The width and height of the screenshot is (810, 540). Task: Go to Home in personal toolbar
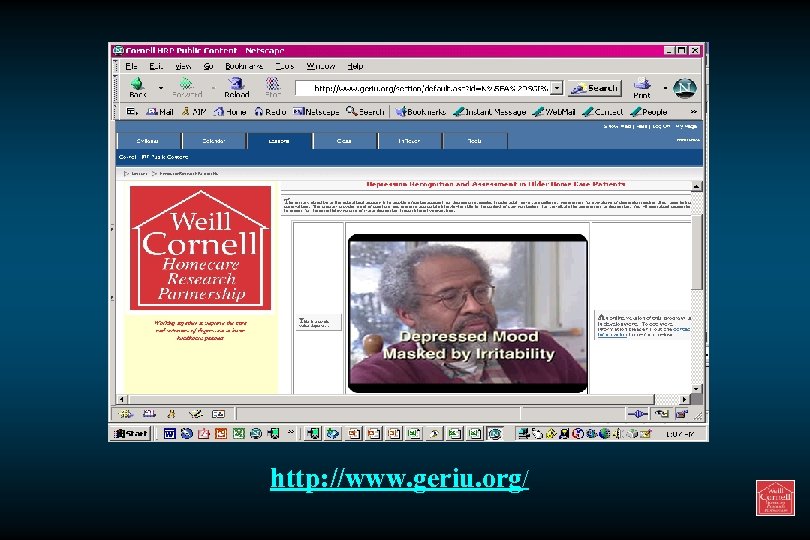[230, 112]
